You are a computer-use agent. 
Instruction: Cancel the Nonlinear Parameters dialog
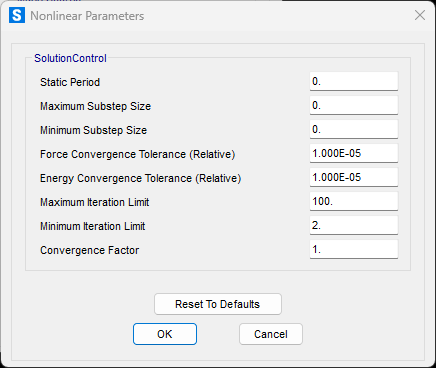click(271, 334)
